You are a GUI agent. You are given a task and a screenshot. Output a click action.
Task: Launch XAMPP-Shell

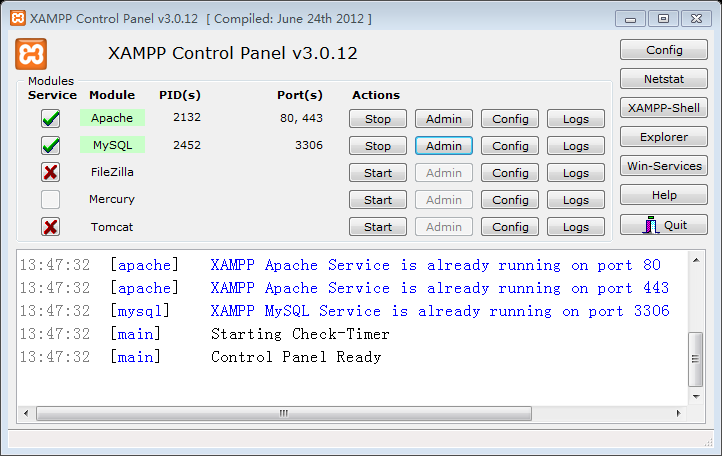[x=664, y=108]
